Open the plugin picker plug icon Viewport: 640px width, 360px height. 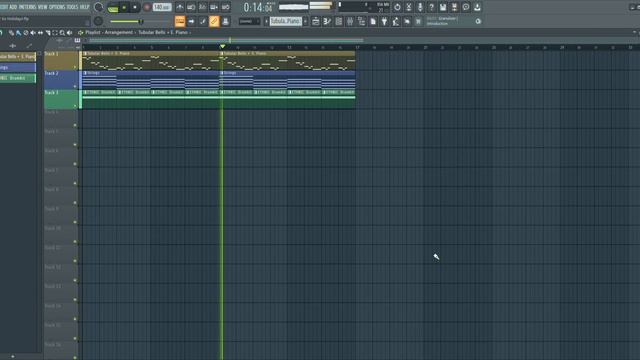(384, 21)
